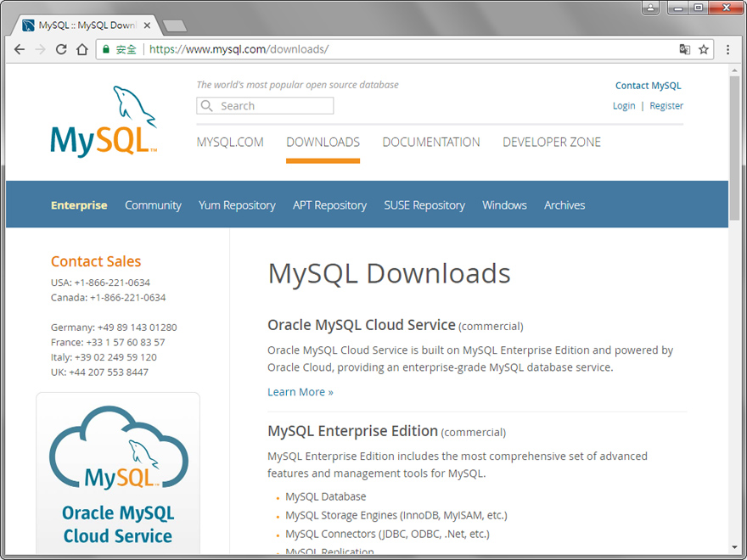Open the Yum Repository menu item
Image resolution: width=747 pixels, height=560 pixels.
237,205
